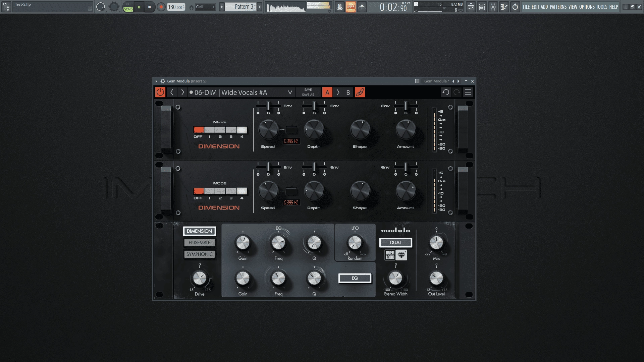Open FL Studio FILE menu
This screenshot has height=362, width=644.
click(526, 7)
